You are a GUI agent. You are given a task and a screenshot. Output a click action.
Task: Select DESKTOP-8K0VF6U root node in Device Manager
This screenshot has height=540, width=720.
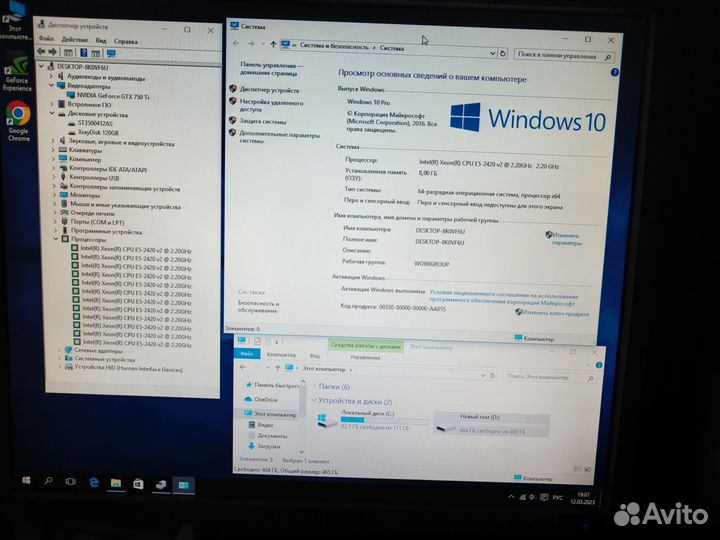(82, 67)
